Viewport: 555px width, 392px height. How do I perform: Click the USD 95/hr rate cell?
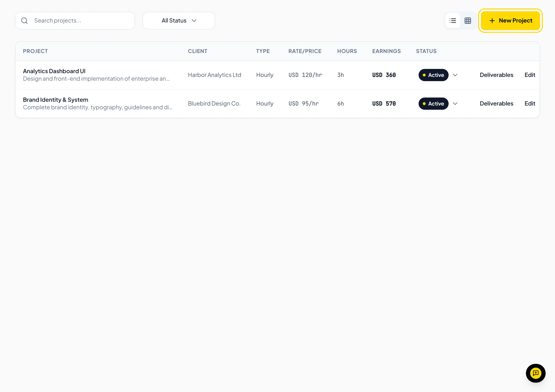click(303, 103)
